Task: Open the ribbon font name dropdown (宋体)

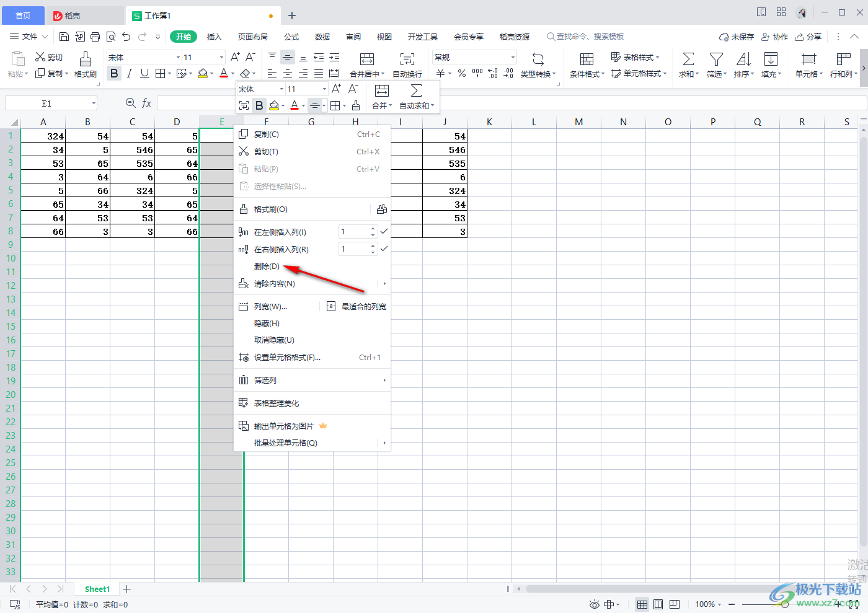Action: coord(178,57)
